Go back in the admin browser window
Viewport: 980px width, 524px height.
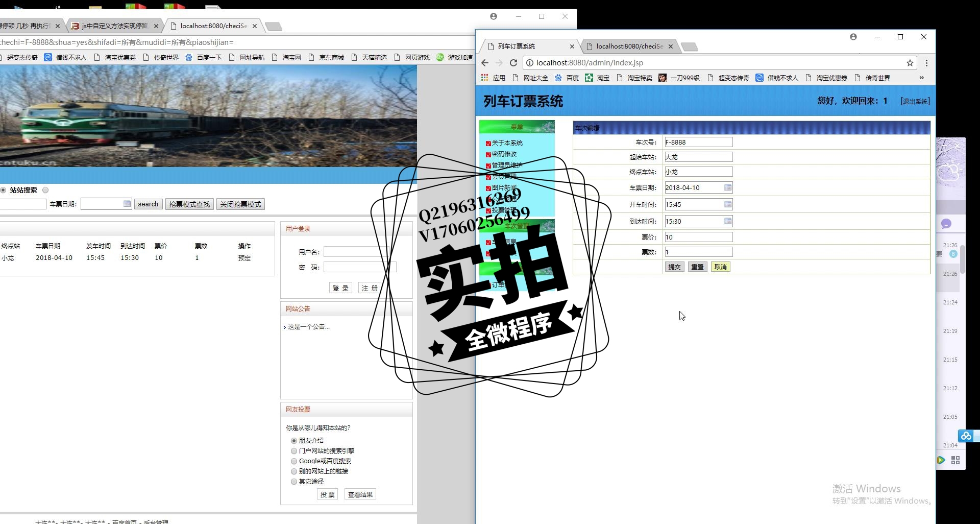click(485, 63)
